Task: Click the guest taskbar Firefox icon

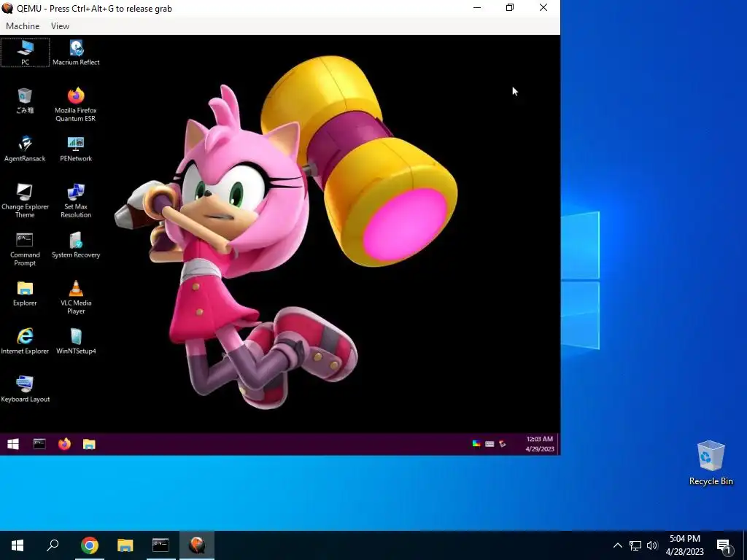Action: (x=64, y=444)
